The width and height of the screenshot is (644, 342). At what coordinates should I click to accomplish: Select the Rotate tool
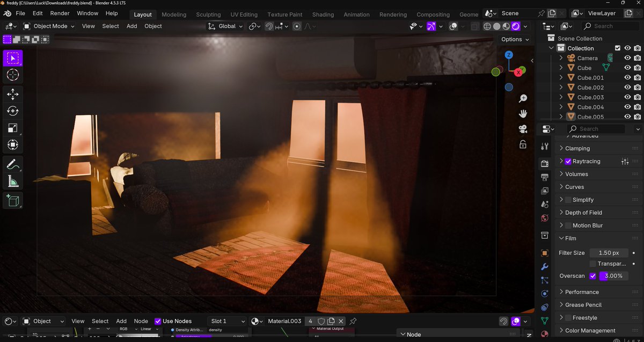(x=13, y=111)
